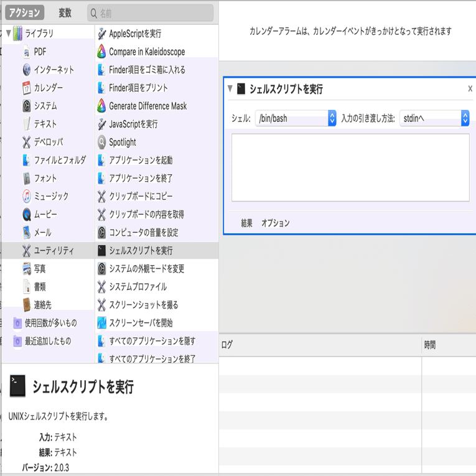Click the ログ column header
This screenshot has width=476, height=476.
point(320,345)
